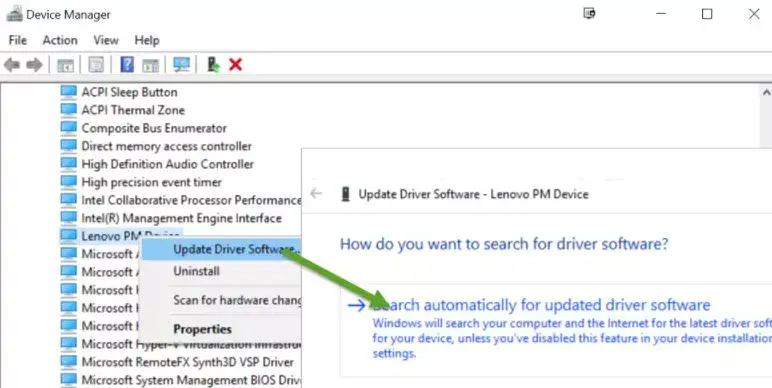
Task: Select Properties in the context menu
Action: tap(202, 329)
